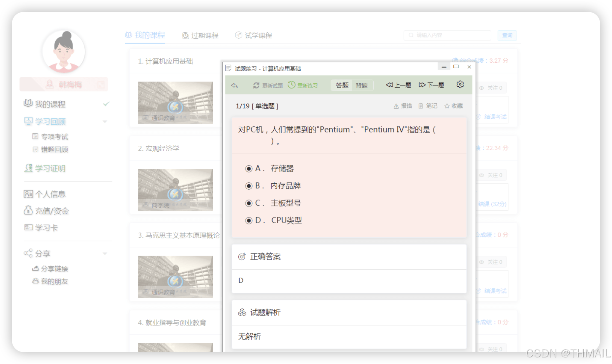This screenshot has height=364, width=612.
Task: Click the 查询 search button
Action: pos(507,35)
